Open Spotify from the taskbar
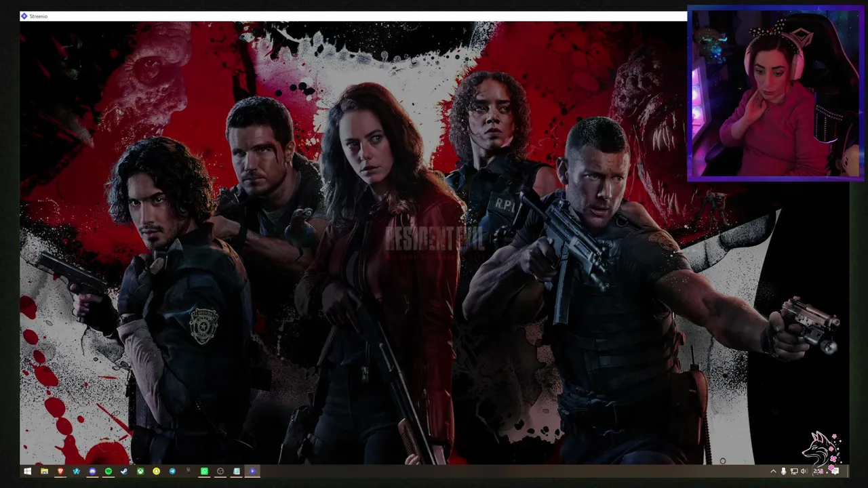The image size is (868, 488). coord(108,471)
